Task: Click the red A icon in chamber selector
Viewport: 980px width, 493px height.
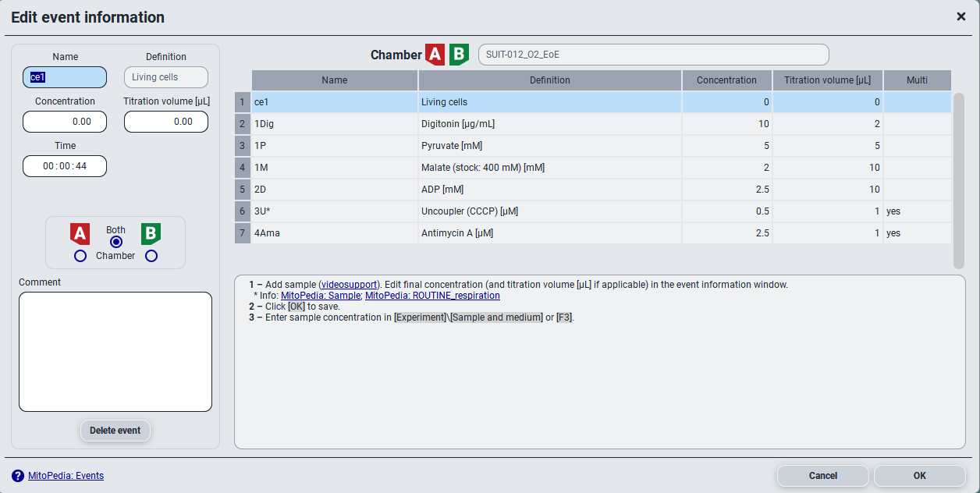Action: tap(80, 234)
